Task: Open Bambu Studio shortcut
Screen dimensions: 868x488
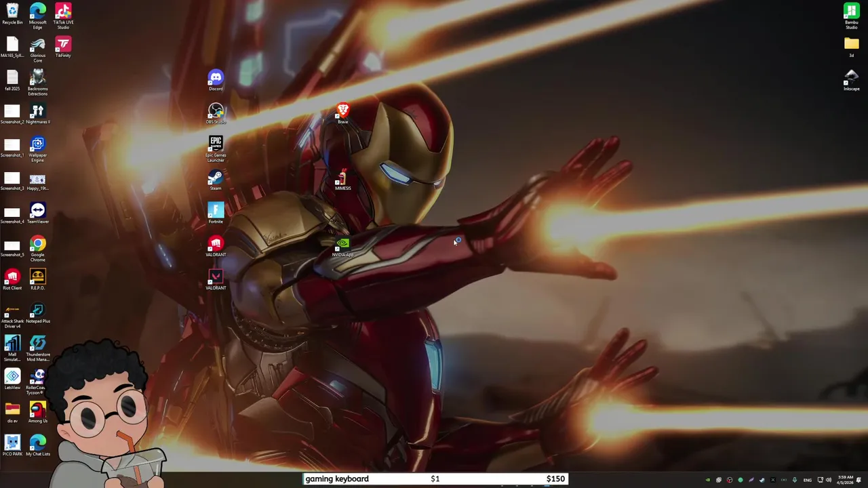Action: pyautogui.click(x=851, y=16)
